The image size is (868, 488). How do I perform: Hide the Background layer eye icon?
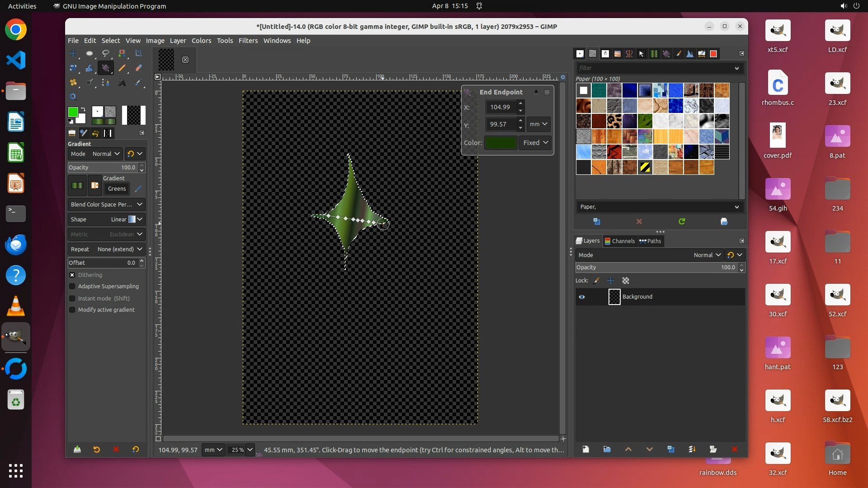tap(582, 297)
